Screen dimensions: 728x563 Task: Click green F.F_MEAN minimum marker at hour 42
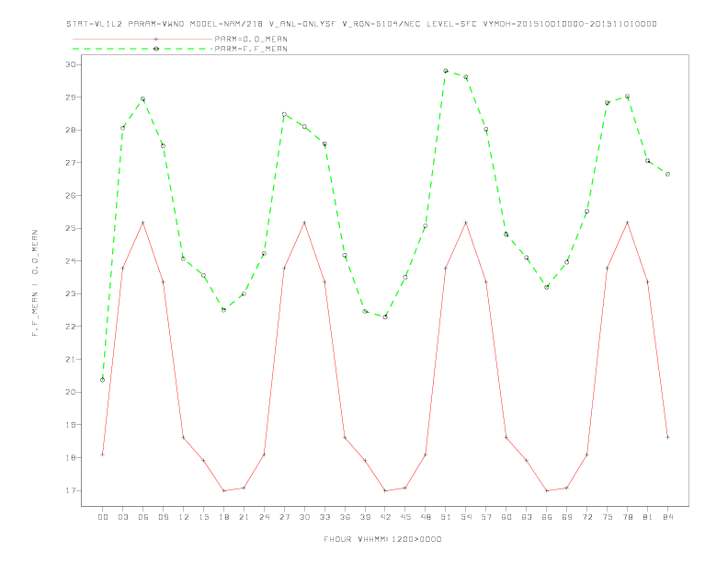coord(385,316)
